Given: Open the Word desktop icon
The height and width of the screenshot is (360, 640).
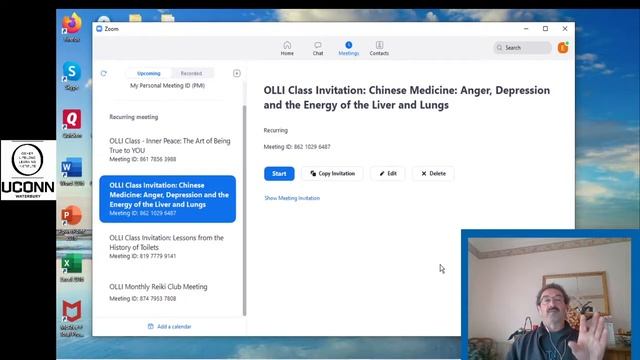Looking at the screenshot, I should click(x=72, y=171).
